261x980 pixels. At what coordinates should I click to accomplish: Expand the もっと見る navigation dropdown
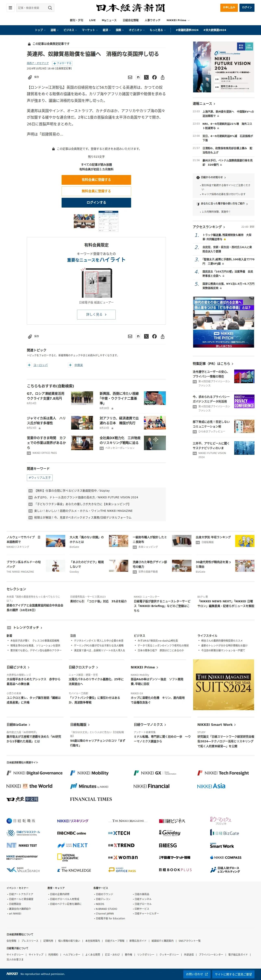pyautogui.click(x=157, y=30)
